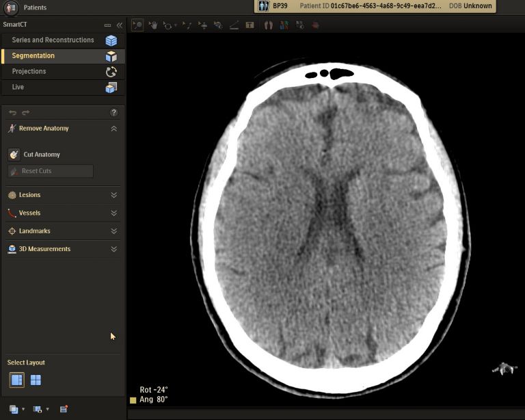Open the Projections tab
Viewport: 525px width, 420px height.
63,72
